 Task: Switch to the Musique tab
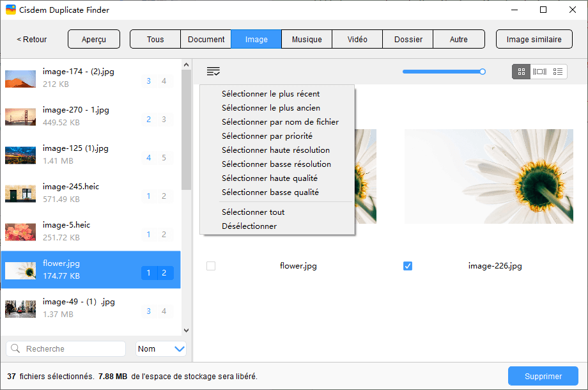tap(307, 40)
